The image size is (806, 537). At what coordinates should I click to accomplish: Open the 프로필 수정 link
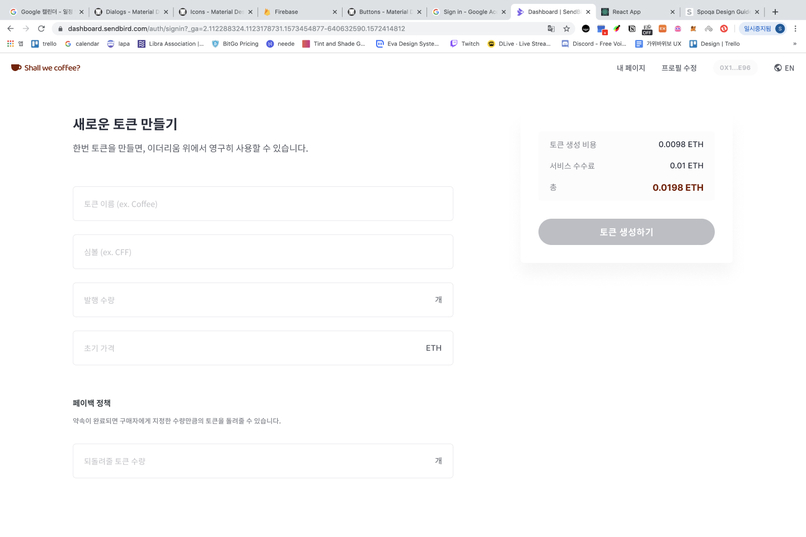[679, 68]
